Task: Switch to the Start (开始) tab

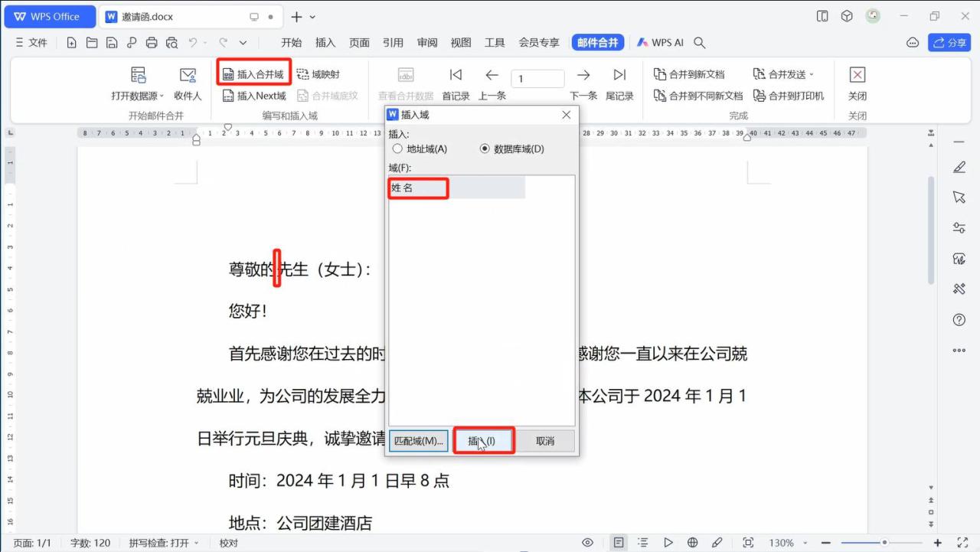Action: [x=291, y=43]
